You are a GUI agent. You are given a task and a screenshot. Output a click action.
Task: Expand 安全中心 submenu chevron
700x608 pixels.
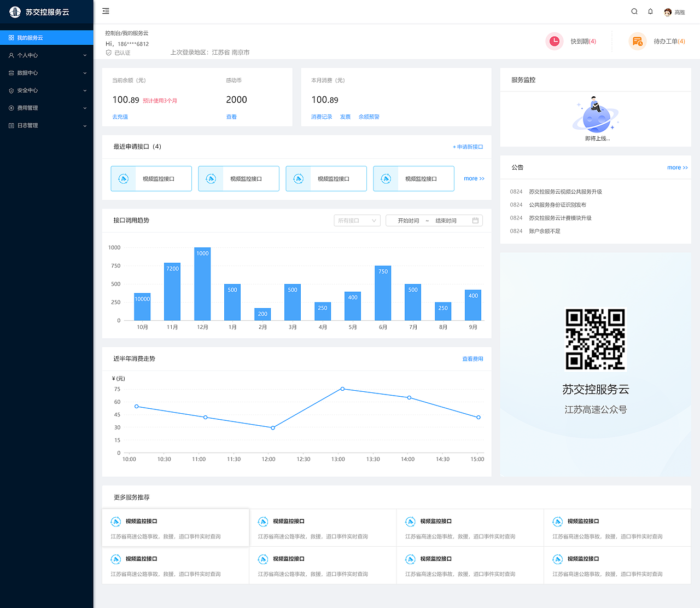(85, 90)
